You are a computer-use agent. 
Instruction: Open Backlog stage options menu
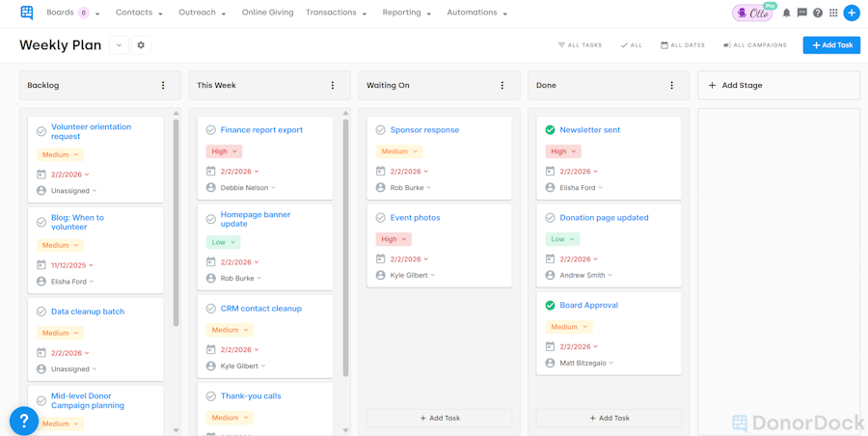point(163,85)
